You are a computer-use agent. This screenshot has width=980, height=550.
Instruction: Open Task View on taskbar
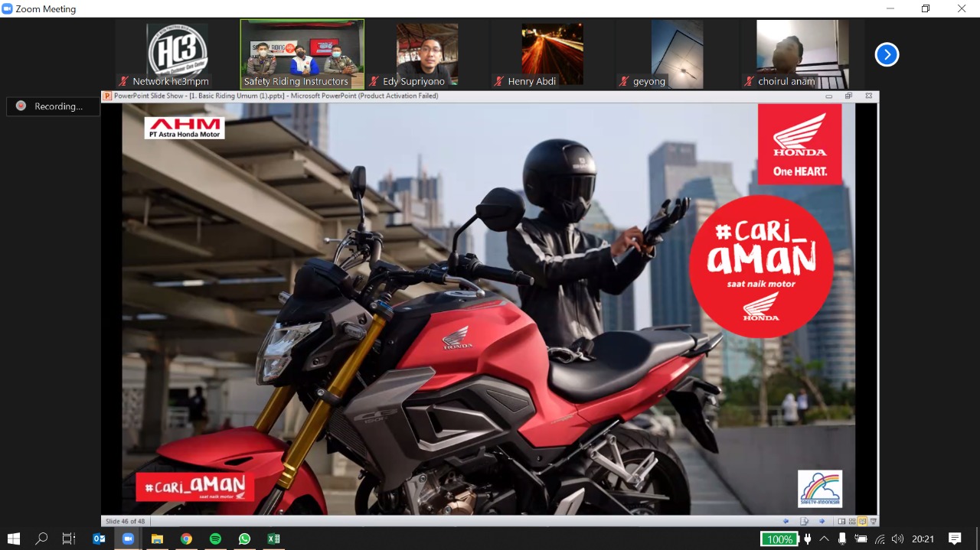[x=69, y=539]
